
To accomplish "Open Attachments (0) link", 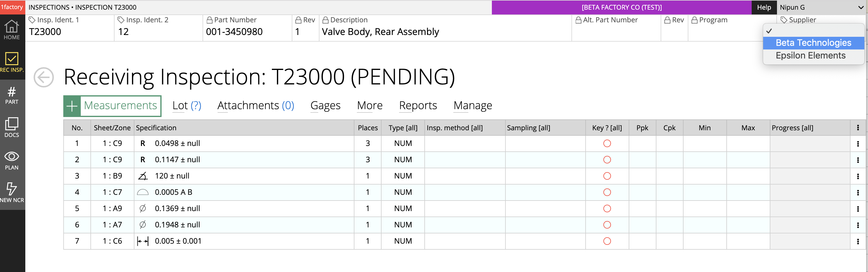I will point(255,106).
